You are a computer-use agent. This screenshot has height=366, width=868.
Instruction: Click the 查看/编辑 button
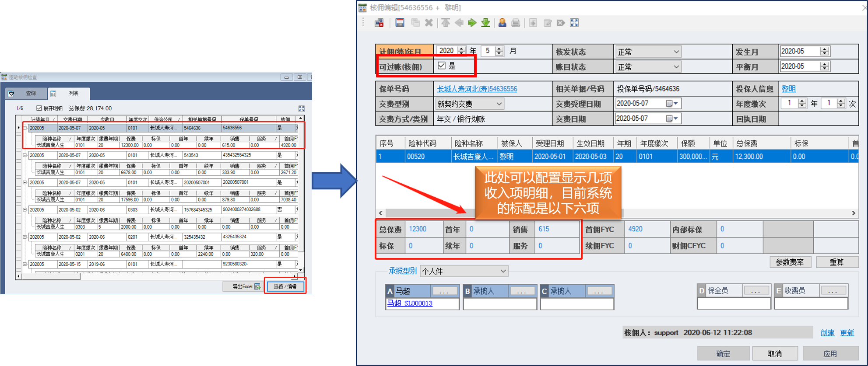click(x=285, y=286)
